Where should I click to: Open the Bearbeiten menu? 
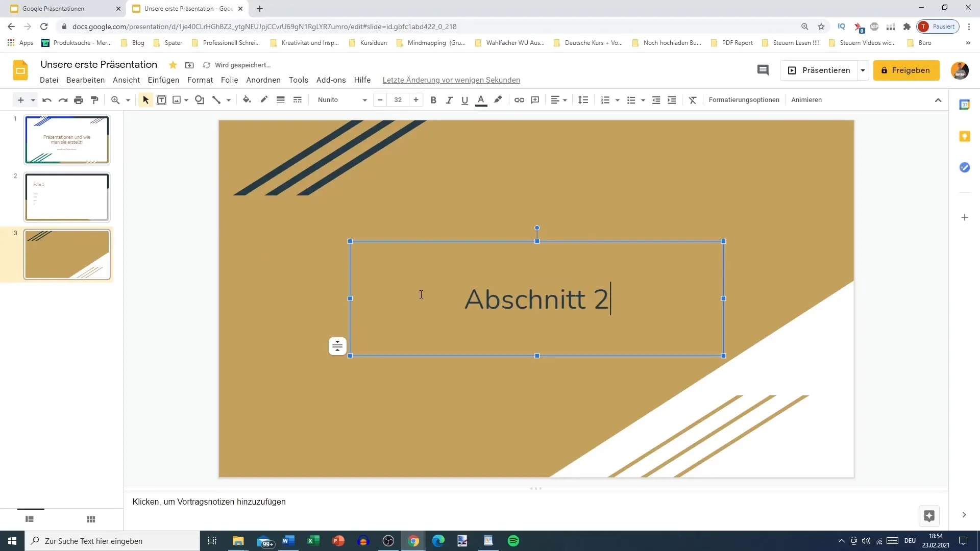pyautogui.click(x=85, y=80)
